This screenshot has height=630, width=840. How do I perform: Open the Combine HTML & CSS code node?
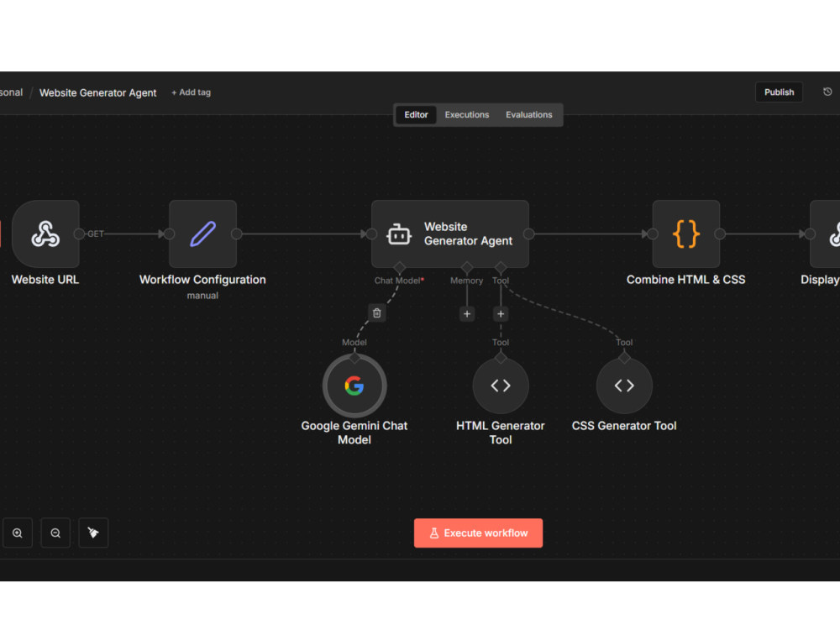pos(685,234)
